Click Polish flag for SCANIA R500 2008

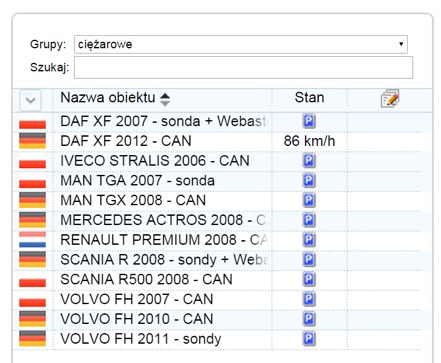tap(32, 279)
